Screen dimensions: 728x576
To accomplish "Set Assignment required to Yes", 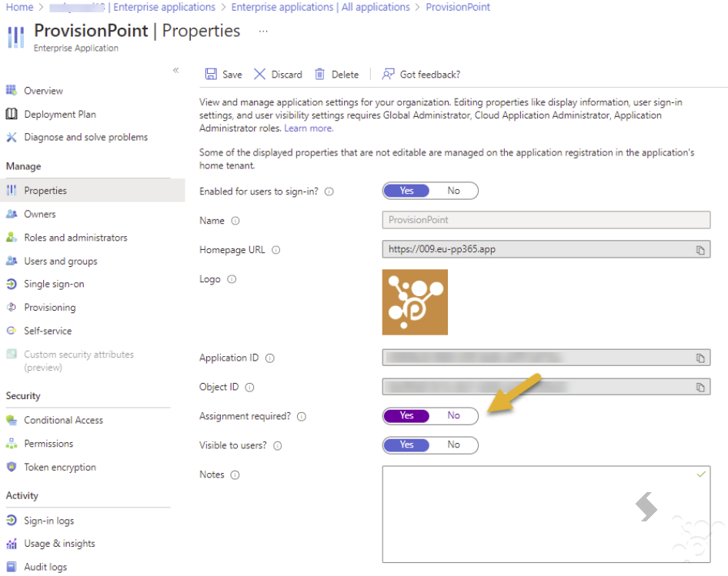I will [407, 415].
